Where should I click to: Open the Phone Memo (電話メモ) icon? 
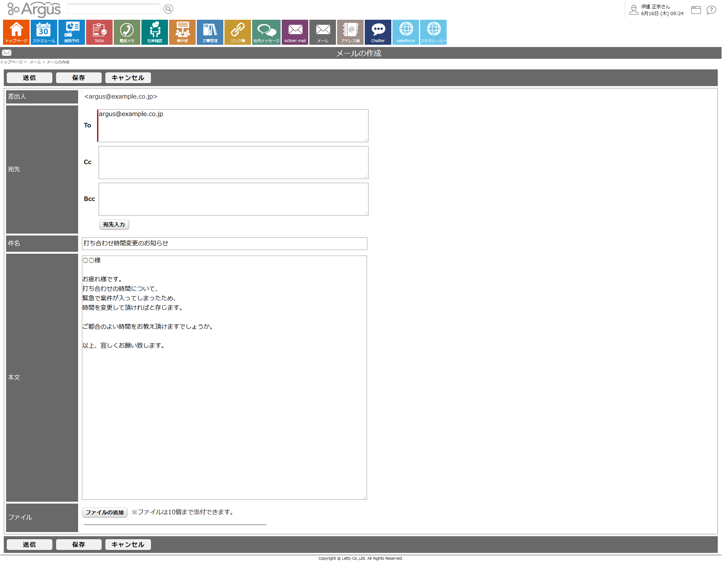tap(127, 32)
